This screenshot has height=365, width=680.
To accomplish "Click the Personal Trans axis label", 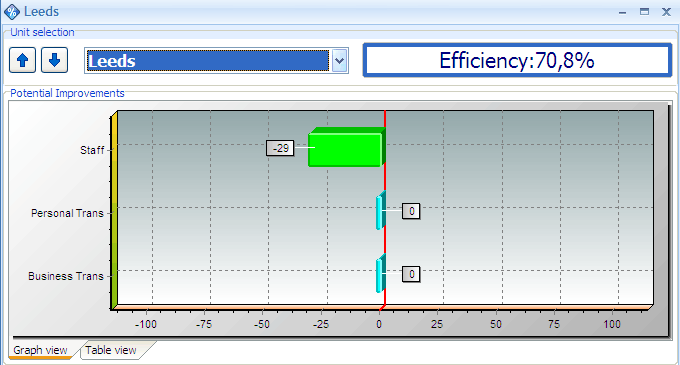I will coord(68,213).
